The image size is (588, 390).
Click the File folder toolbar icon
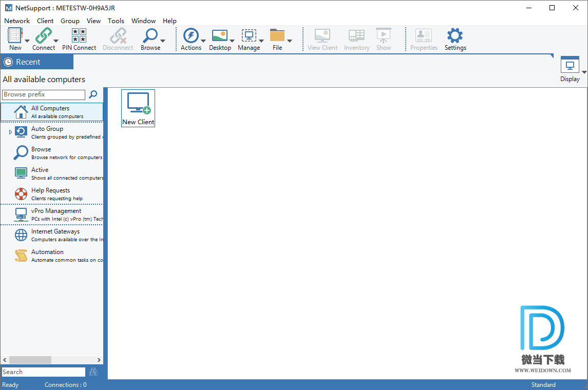[277, 35]
